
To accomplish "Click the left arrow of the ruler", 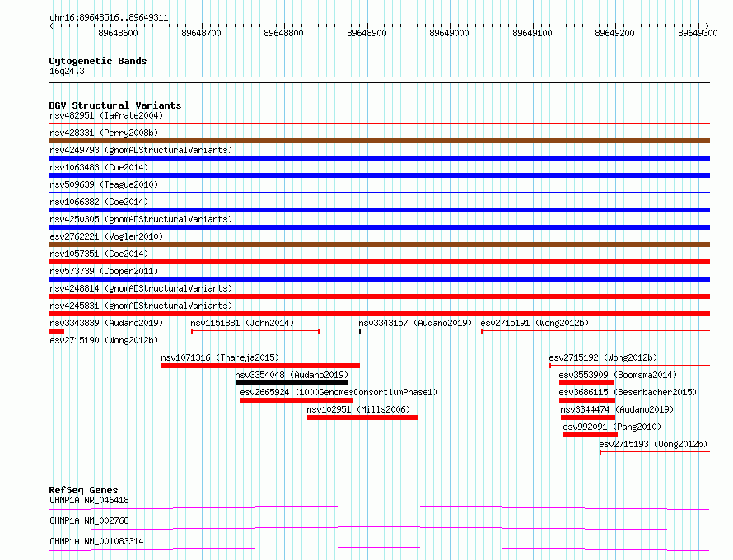I will pos(51,26).
